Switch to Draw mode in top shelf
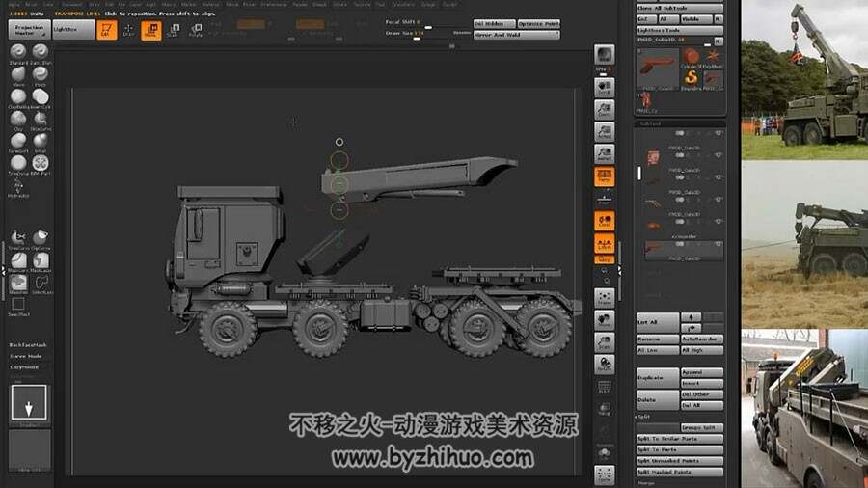This screenshot has width=868, height=488. pos(128,29)
